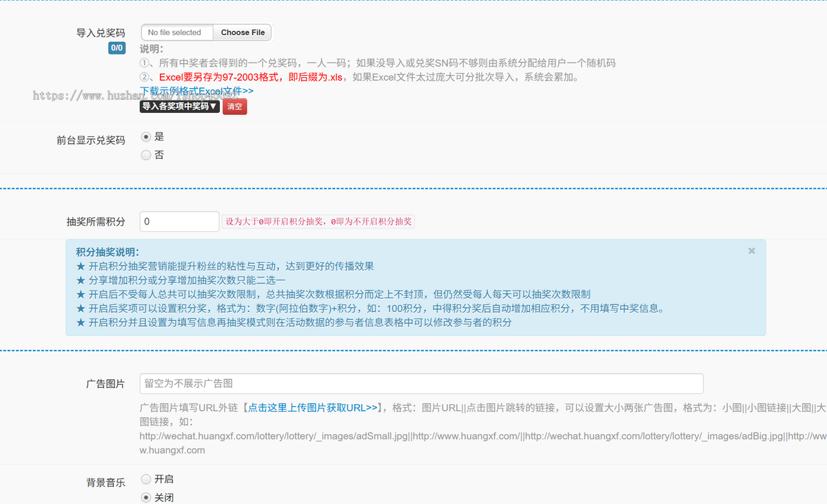
Task: Click the 积分抽奖说明 heading
Action: [108, 253]
